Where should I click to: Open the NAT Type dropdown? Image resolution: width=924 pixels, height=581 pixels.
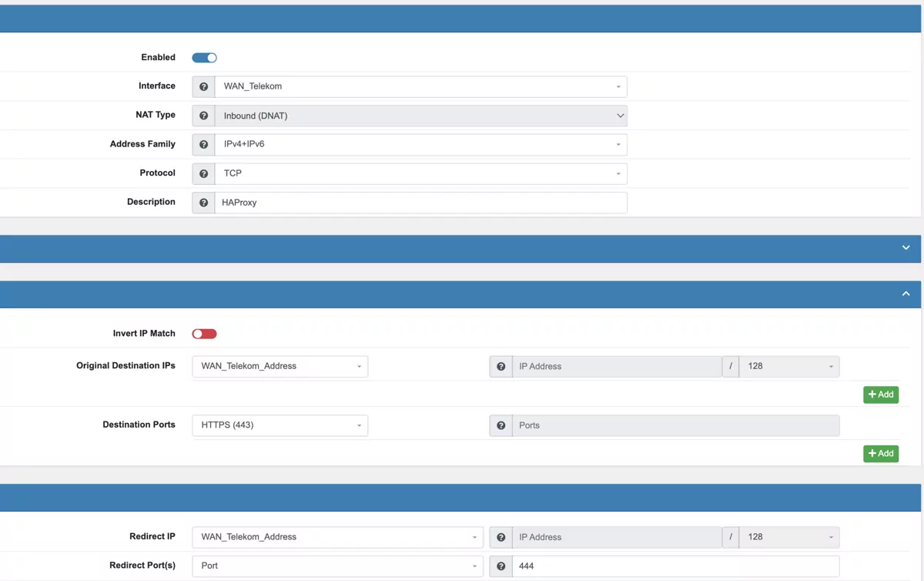pyautogui.click(x=422, y=115)
